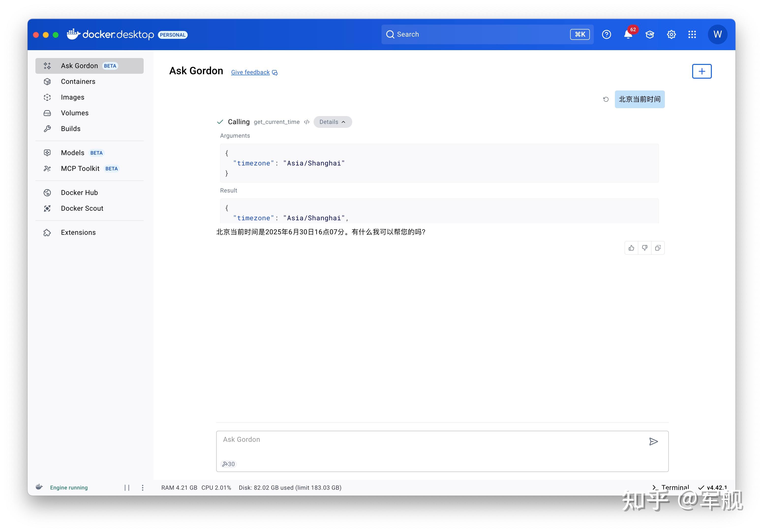Viewport: 763px width, 532px height.
Task: Open the engine options three-dot menu
Action: [x=143, y=488]
